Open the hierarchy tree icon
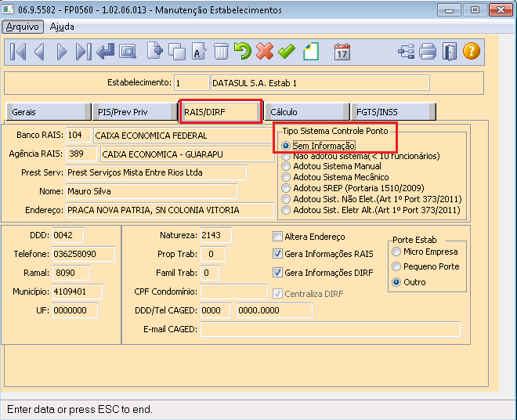517x420 pixels. [x=407, y=52]
